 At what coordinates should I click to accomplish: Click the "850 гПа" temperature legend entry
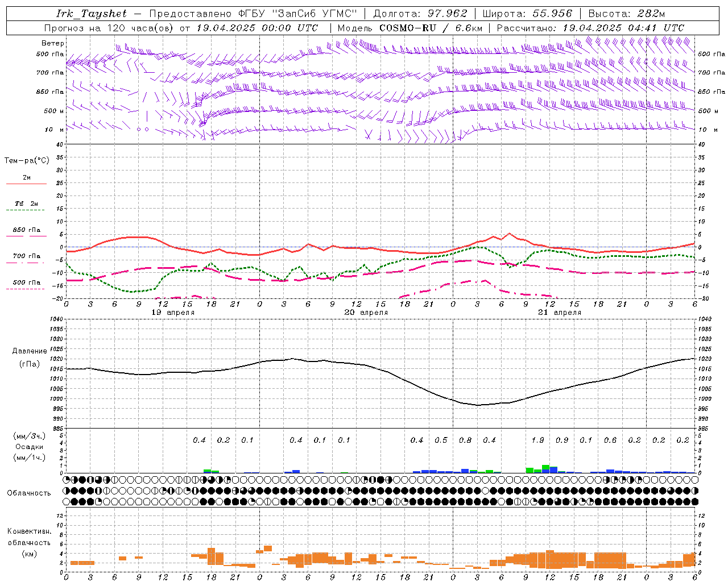pyautogui.click(x=26, y=230)
